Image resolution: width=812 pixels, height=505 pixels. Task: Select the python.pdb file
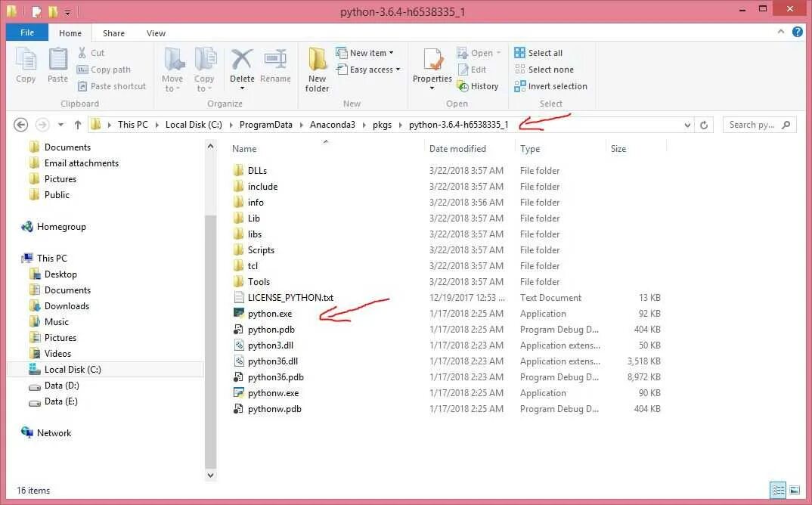(x=271, y=330)
